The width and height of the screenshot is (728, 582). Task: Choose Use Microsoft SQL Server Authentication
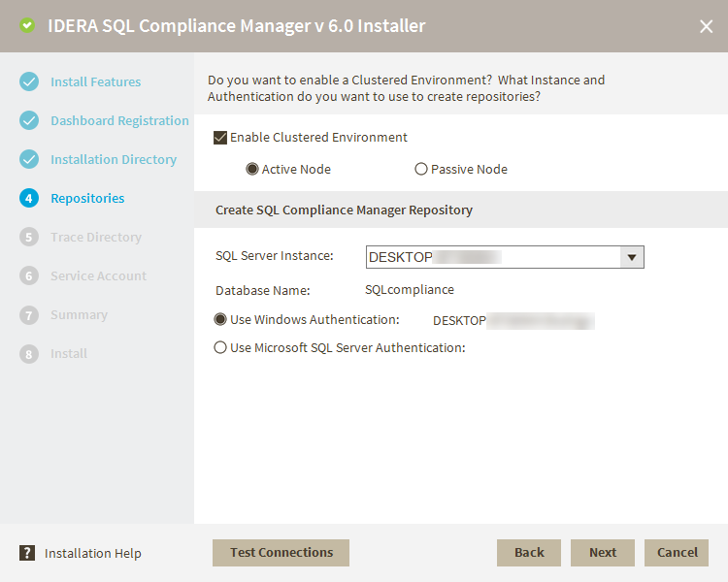click(x=220, y=347)
